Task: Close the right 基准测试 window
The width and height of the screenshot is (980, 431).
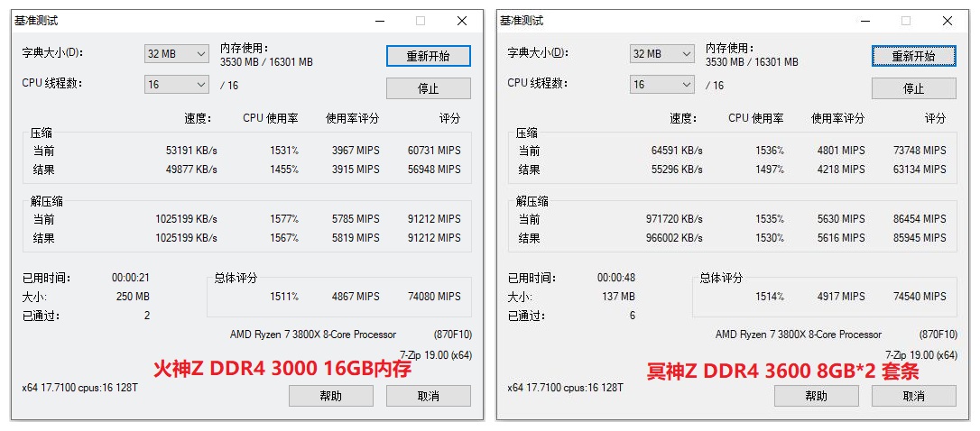Action: pos(948,21)
